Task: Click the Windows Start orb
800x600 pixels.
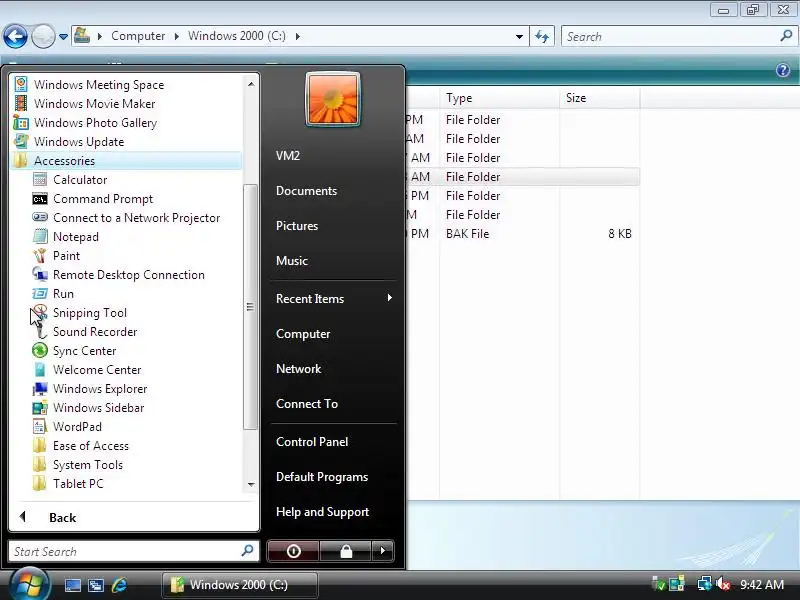Action: [29, 584]
